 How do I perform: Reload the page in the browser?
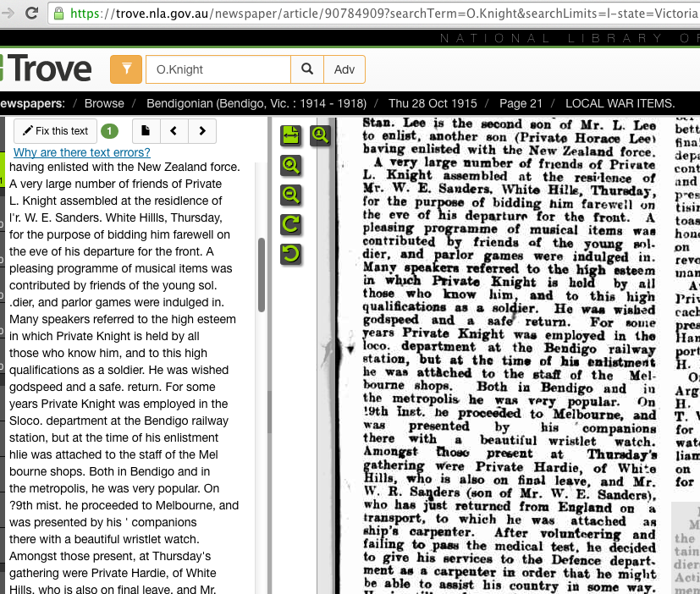coord(31,13)
